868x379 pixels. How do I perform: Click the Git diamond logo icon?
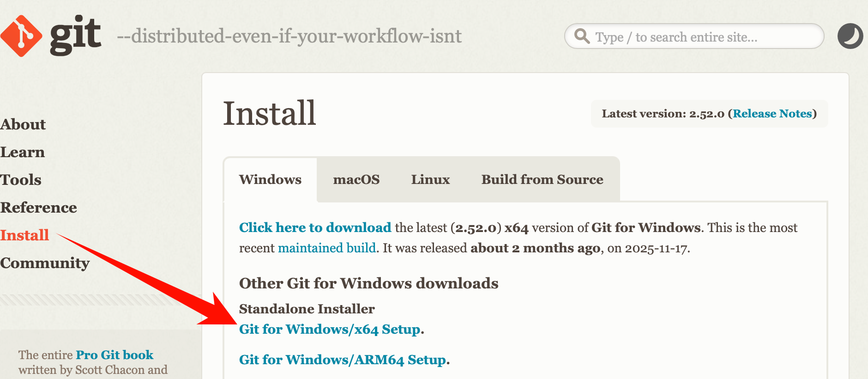(21, 36)
